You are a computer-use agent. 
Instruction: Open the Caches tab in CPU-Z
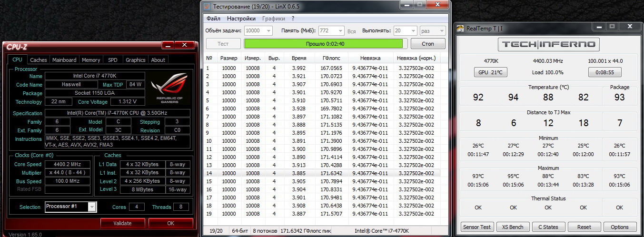click(39, 60)
